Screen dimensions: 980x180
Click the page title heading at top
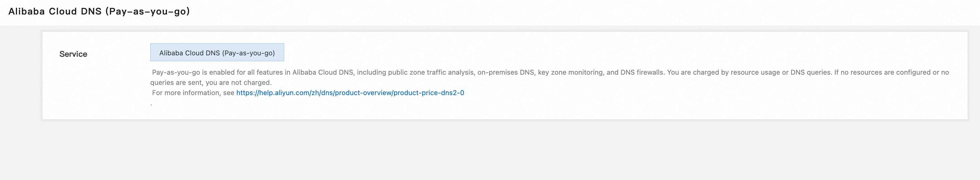99,11
